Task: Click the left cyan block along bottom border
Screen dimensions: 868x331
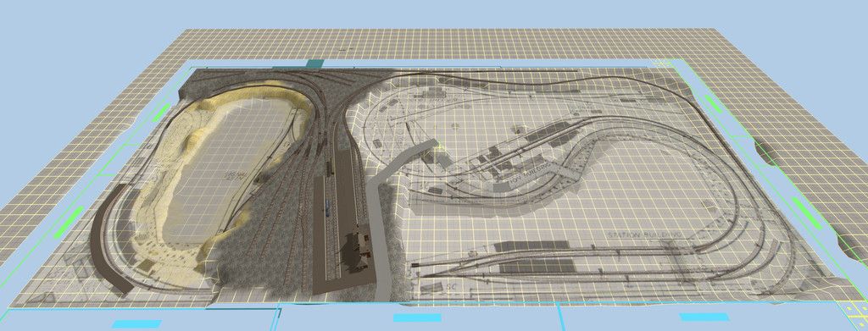Action: 136,324
